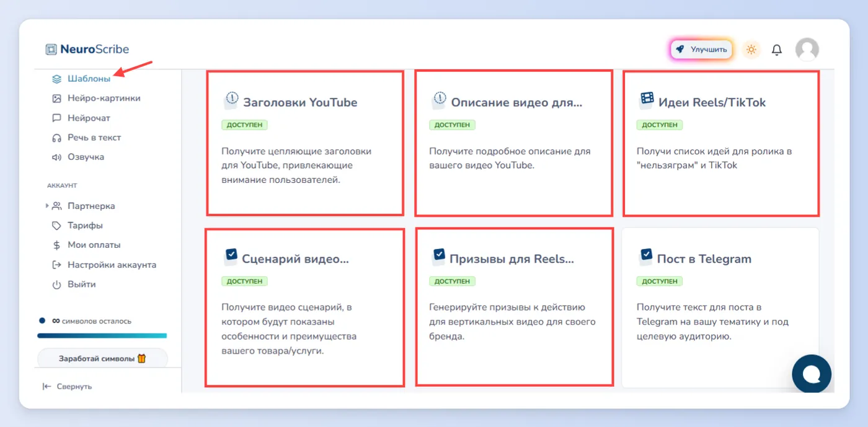This screenshot has width=868, height=427.
Task: Click Заработай символы button
Action: point(103,358)
